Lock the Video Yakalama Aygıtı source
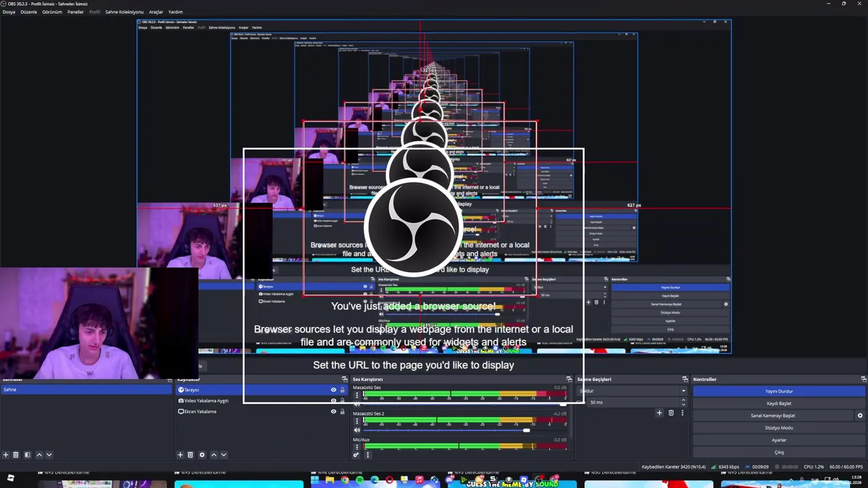Viewport: 868px width, 488px height. coord(342,401)
